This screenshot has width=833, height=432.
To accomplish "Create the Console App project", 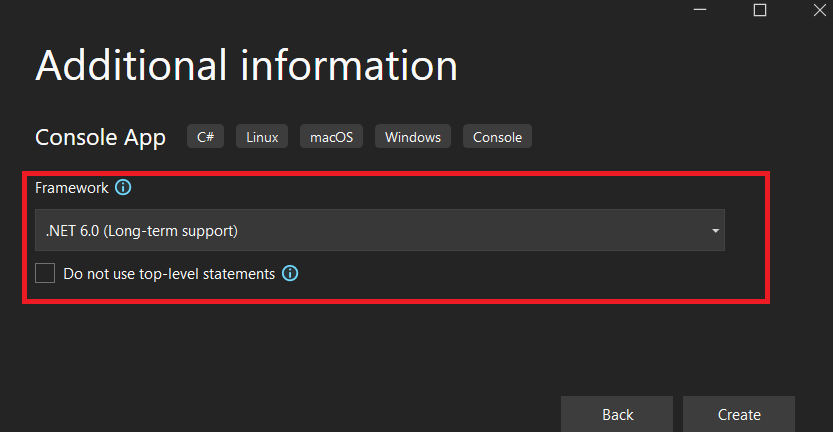I will coord(739,414).
